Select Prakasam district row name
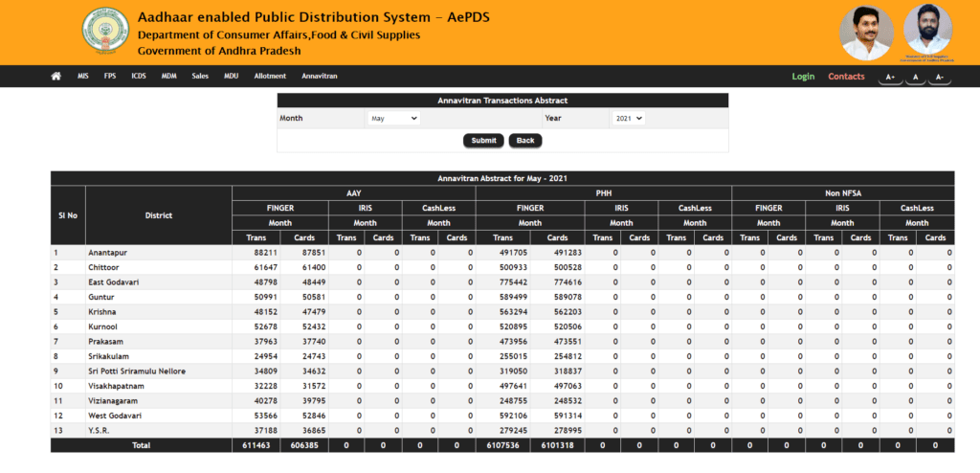The image size is (980, 473). (x=104, y=342)
